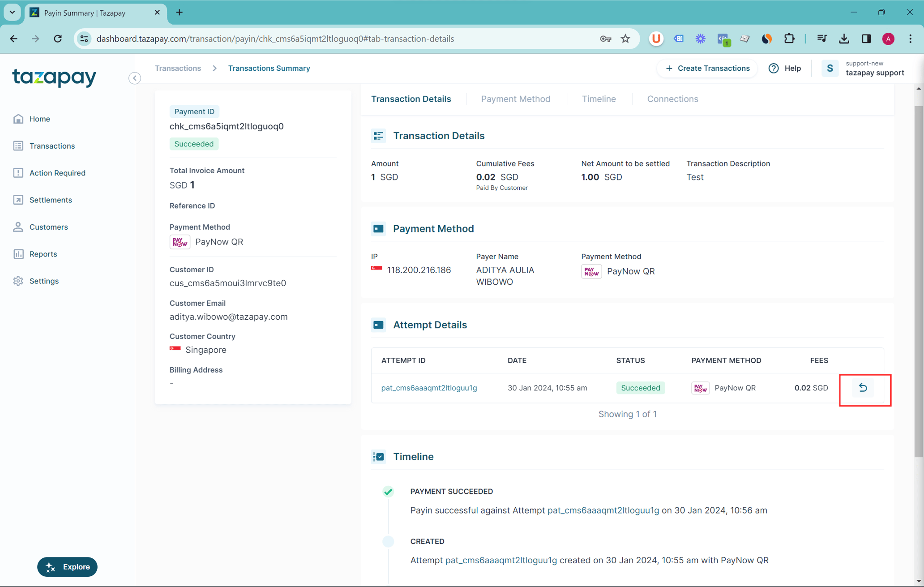Click the Help question mark icon
The width and height of the screenshot is (924, 587).
[x=774, y=69]
